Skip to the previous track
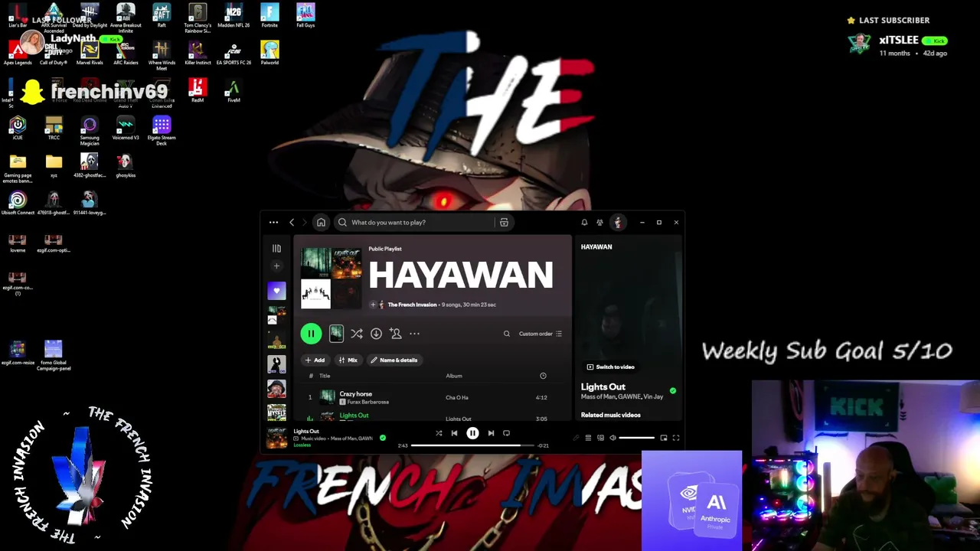 click(x=454, y=433)
